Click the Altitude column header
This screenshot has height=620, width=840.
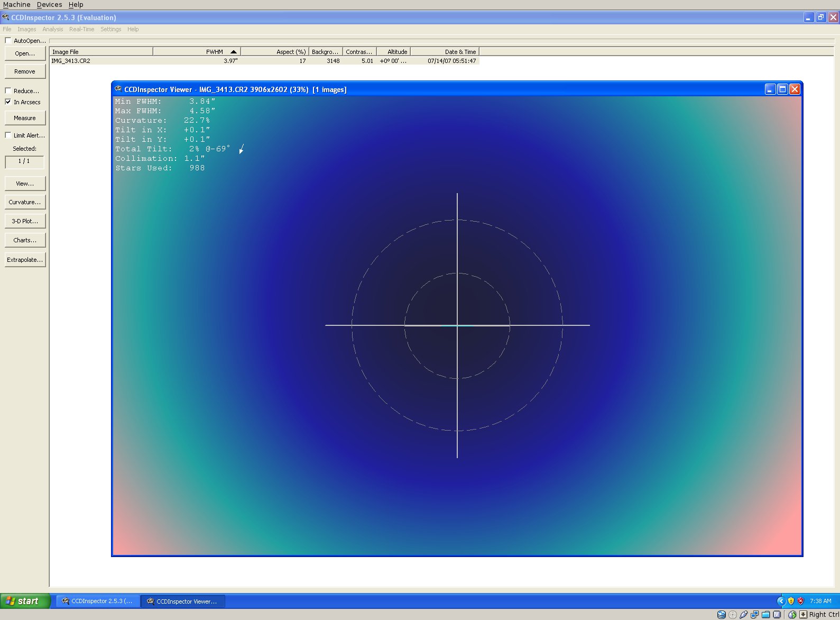coord(393,52)
